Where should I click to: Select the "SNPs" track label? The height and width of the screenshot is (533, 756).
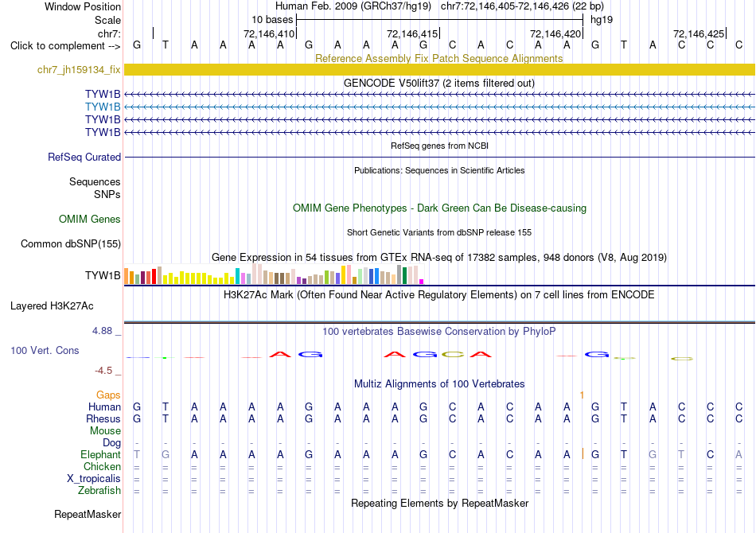point(107,194)
